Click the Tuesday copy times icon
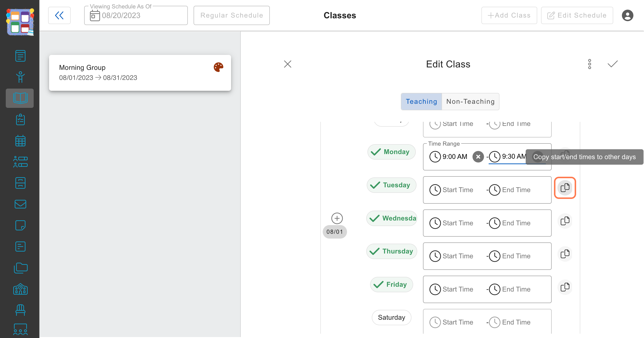The height and width of the screenshot is (338, 644). click(565, 188)
